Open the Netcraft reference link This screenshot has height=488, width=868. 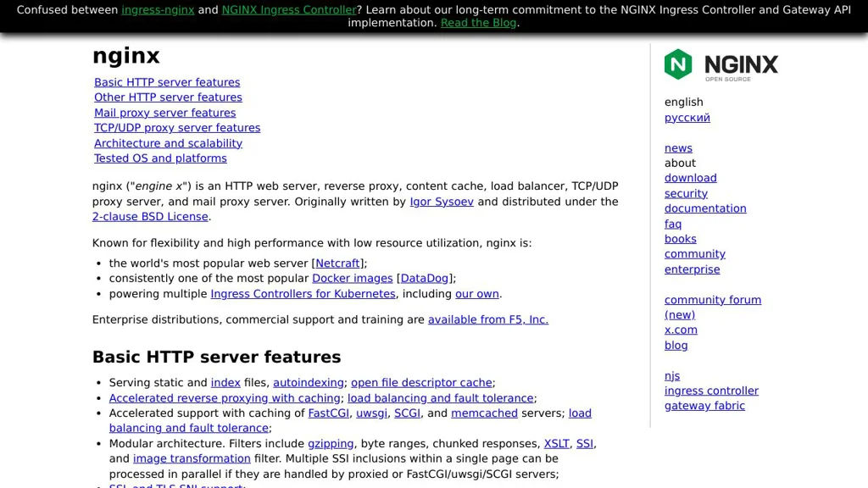tap(337, 263)
